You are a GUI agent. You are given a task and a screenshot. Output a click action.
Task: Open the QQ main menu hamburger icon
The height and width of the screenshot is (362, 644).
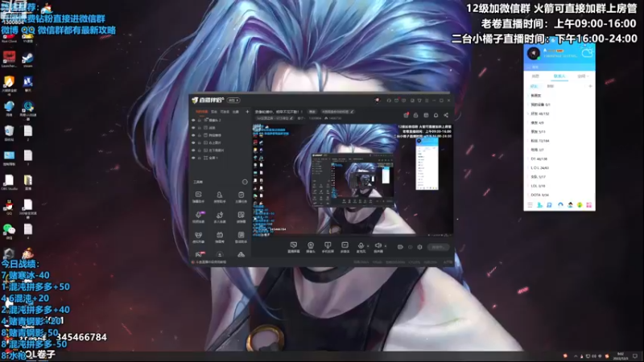click(530, 205)
